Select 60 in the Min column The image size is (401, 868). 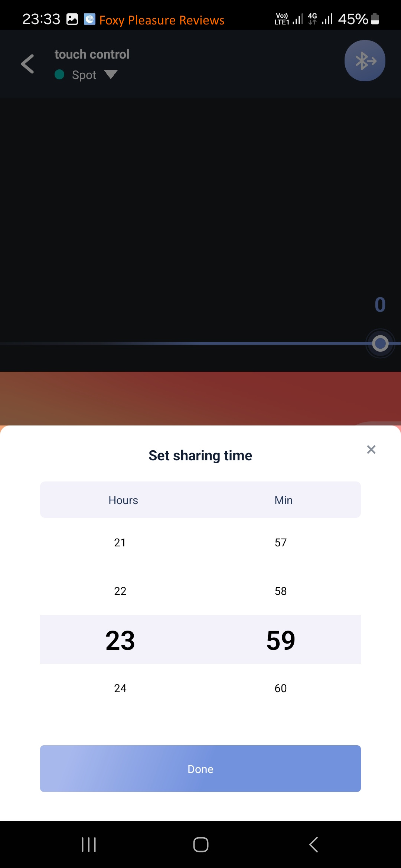[x=281, y=688]
